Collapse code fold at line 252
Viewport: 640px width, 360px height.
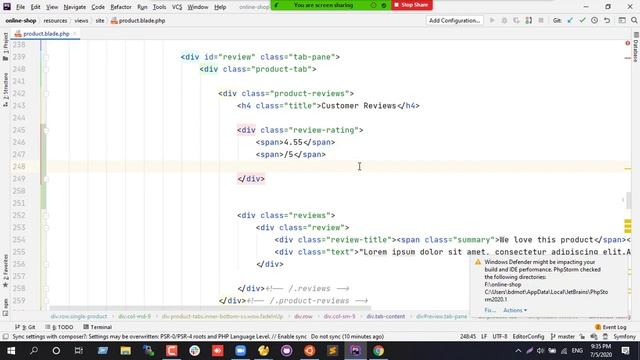coord(46,216)
